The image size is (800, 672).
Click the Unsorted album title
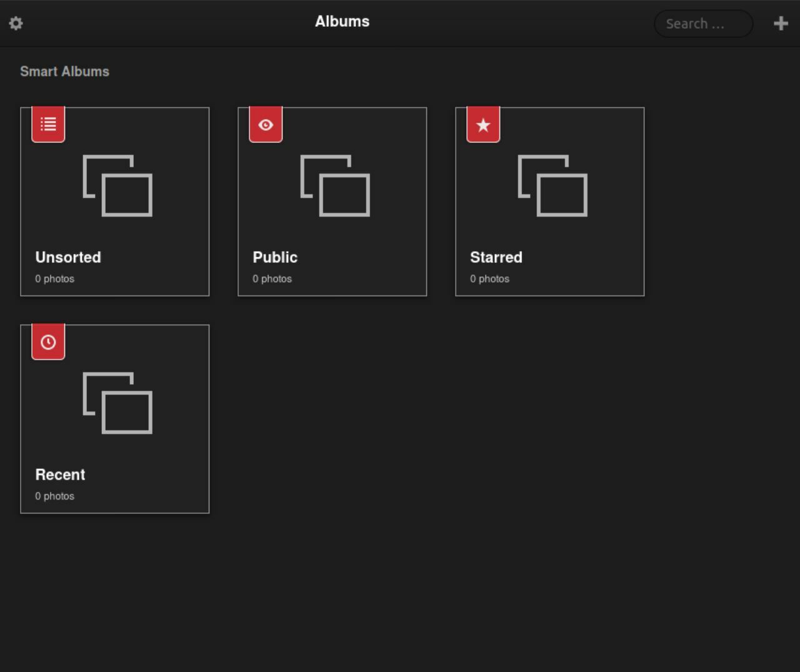[68, 257]
